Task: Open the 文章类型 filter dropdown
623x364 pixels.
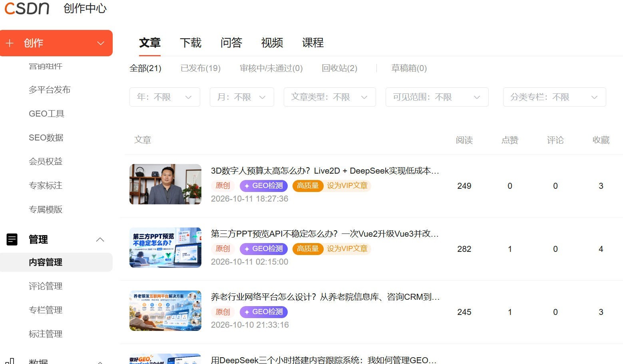Action: (x=330, y=97)
